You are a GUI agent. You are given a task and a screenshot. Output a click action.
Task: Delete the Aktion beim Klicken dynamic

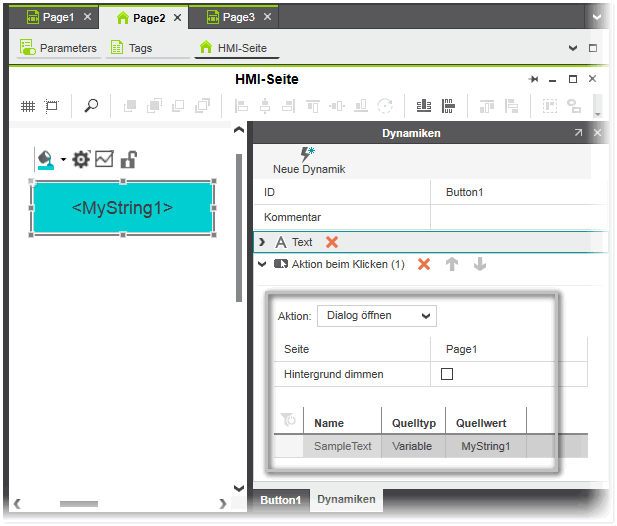coord(424,265)
